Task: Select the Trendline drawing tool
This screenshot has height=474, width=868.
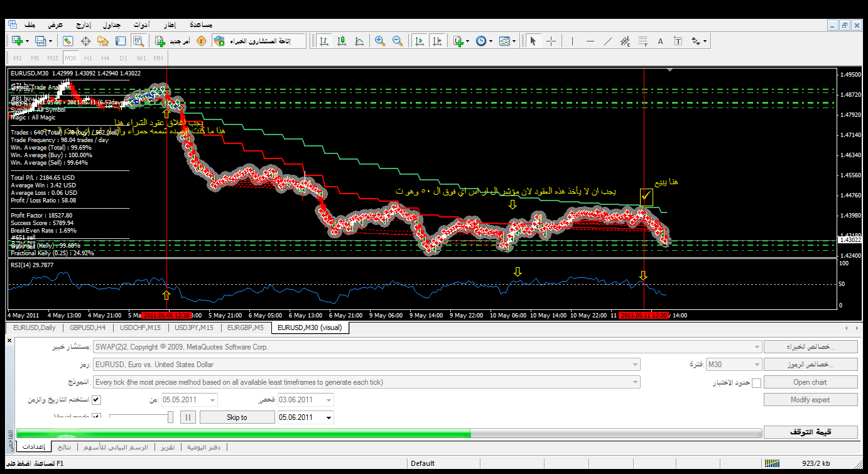Action: [x=607, y=41]
